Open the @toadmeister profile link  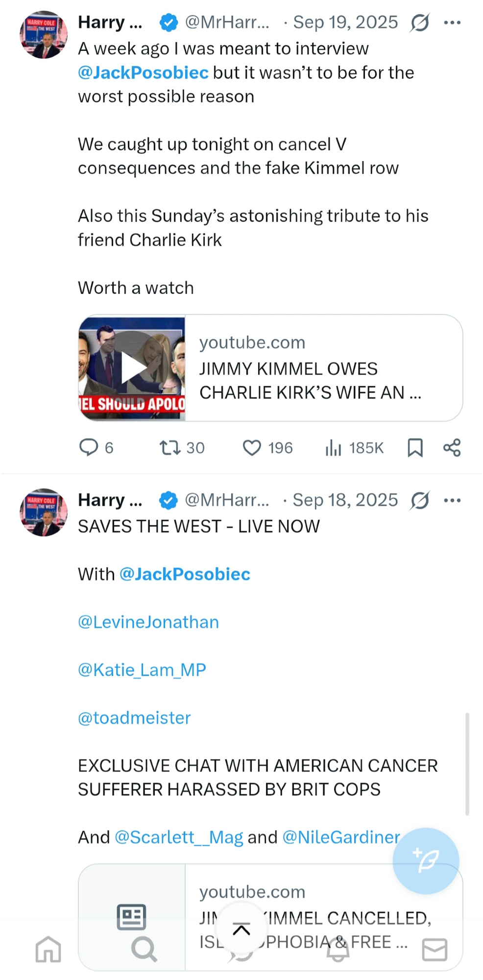pos(134,718)
